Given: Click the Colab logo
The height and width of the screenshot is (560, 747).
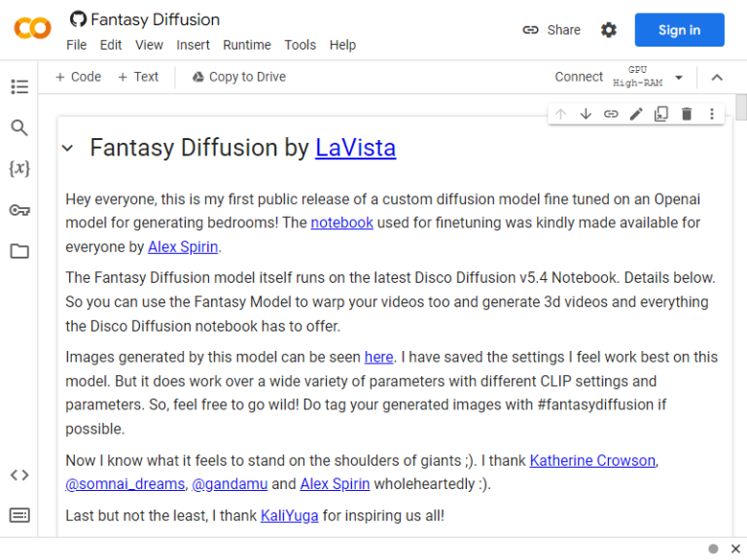Looking at the screenshot, I should click(32, 28).
